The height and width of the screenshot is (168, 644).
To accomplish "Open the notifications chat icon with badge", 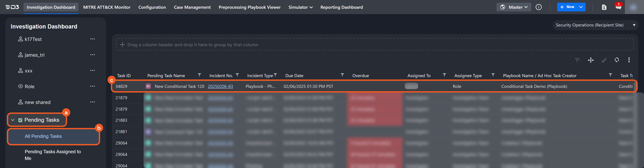I will pyautogui.click(x=618, y=7).
